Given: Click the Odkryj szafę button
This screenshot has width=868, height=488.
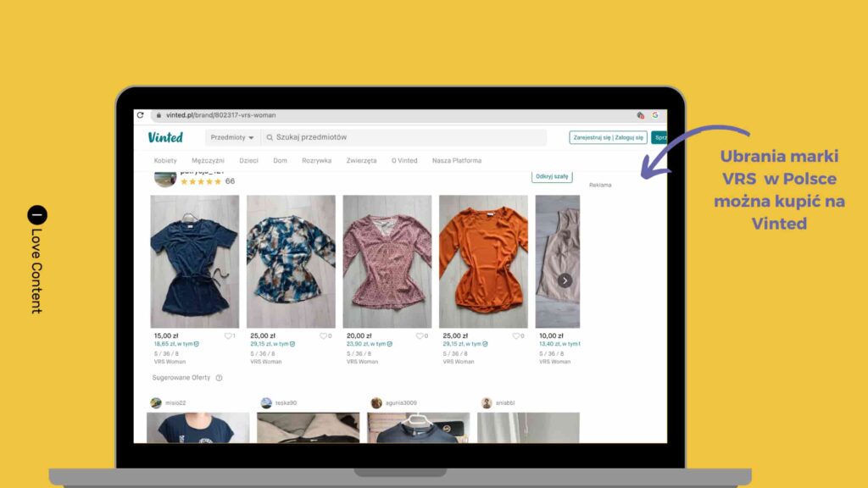Looking at the screenshot, I should click(551, 175).
